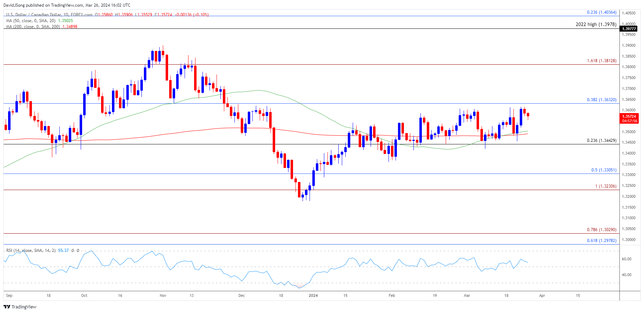Select the MA (200, close, 0, SMA, 200) legend

tap(33, 27)
